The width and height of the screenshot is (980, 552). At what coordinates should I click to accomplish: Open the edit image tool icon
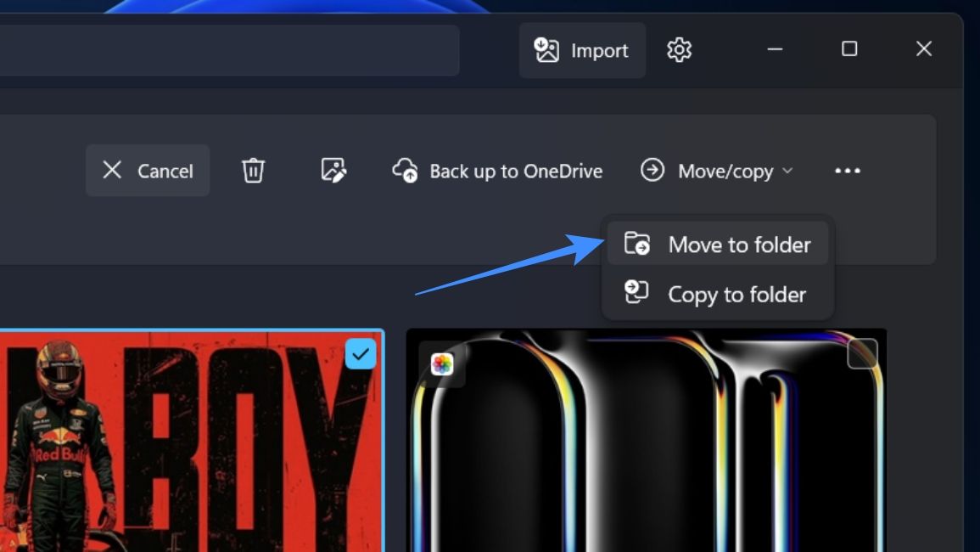tap(333, 171)
